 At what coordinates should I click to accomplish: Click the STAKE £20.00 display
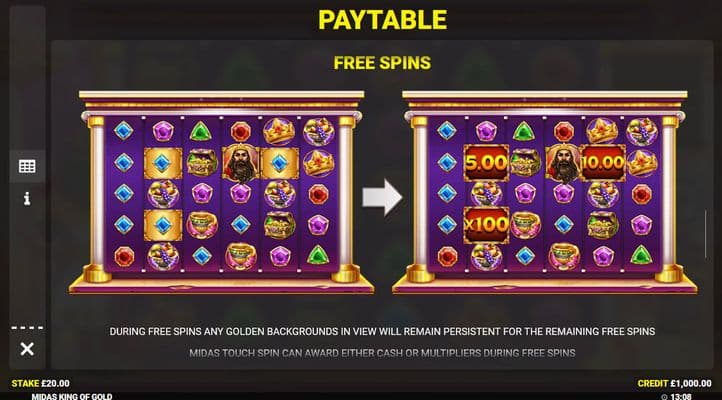coord(41,383)
